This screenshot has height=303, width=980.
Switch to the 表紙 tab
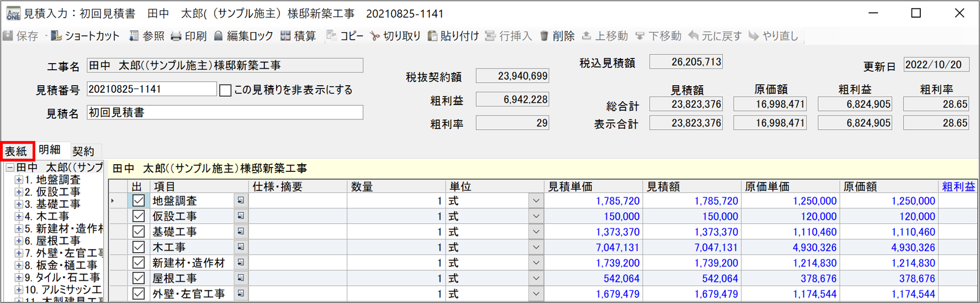[17, 151]
